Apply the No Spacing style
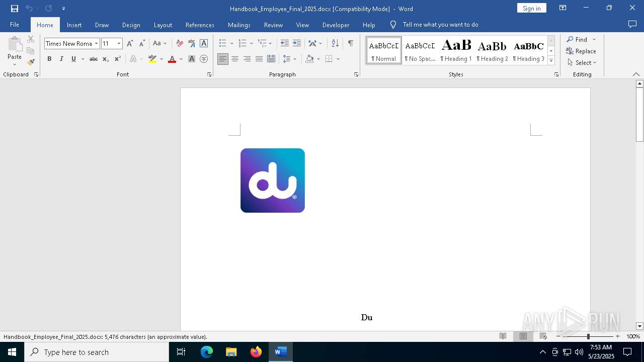 pyautogui.click(x=420, y=50)
